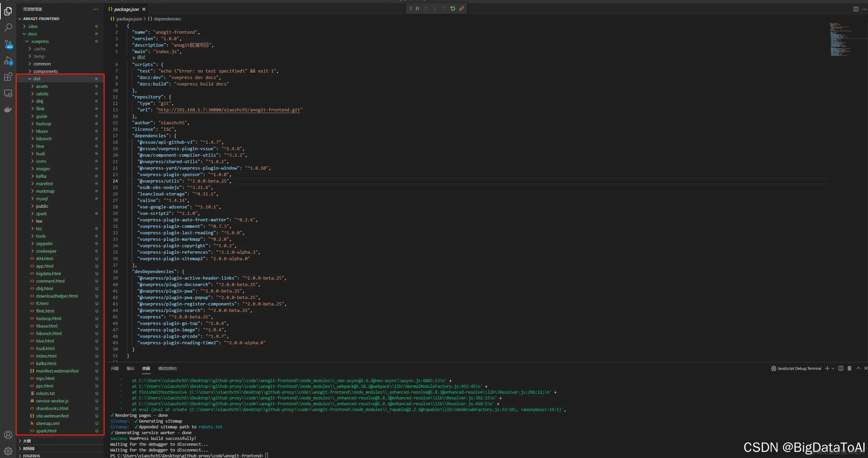The height and width of the screenshot is (458, 868).
Task: Restart the debug session
Action: [x=453, y=9]
